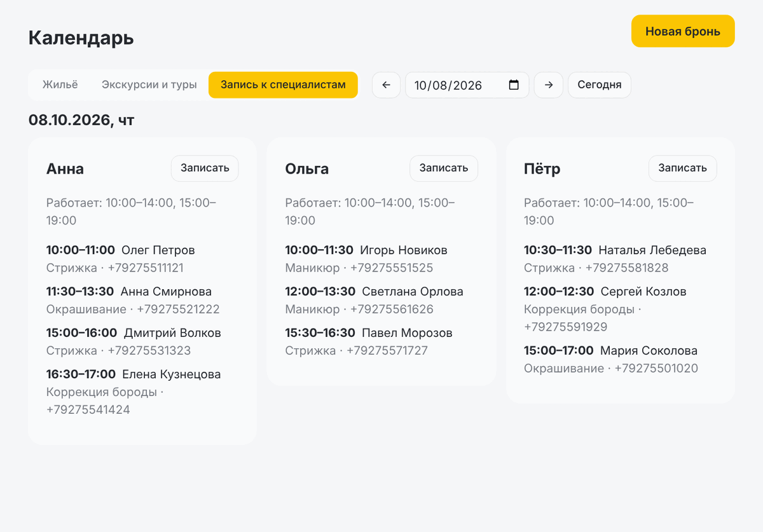Click phone number +79275501020
The width and height of the screenshot is (763, 532).
point(656,369)
